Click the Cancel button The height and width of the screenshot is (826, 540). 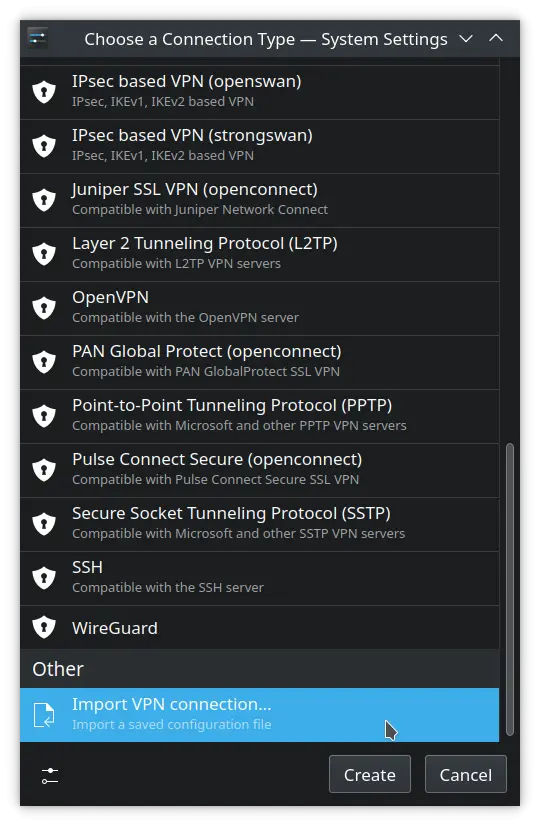tap(466, 774)
